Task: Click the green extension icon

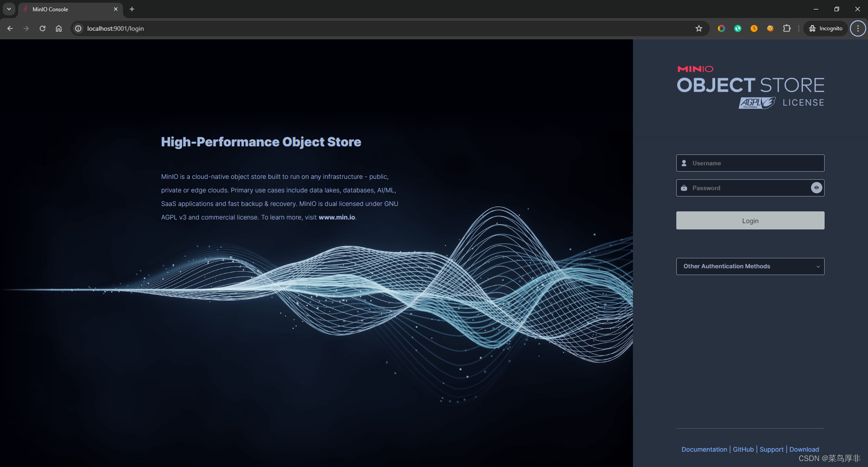Action: [x=738, y=28]
